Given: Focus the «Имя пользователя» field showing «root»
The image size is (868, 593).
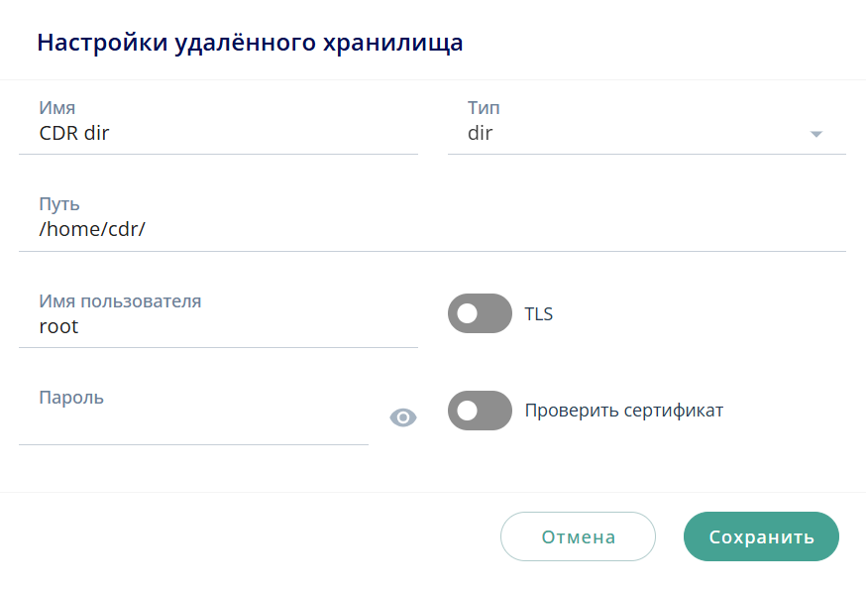Looking at the screenshot, I should pyautogui.click(x=218, y=325).
